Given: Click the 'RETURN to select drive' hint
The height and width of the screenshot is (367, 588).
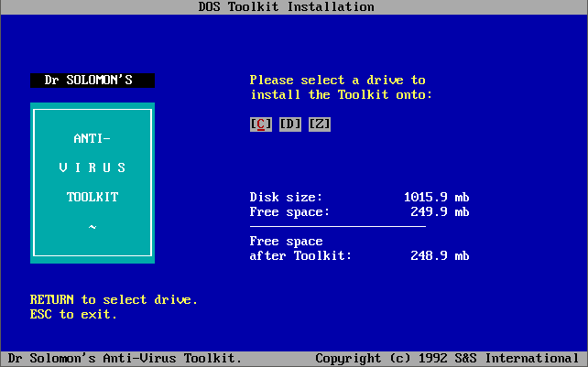Looking at the screenshot, I should click(114, 300).
